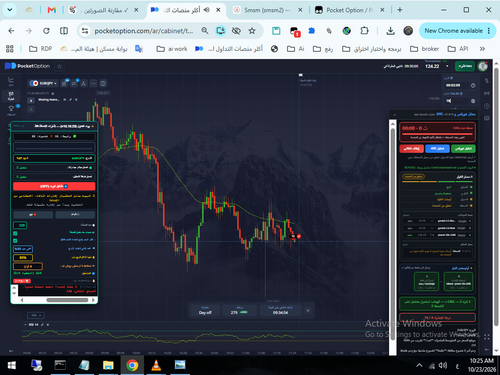Viewport: 500px width, 375px height.
Task: Open the top chart icon in the left sidebar
Action: click(11, 81)
